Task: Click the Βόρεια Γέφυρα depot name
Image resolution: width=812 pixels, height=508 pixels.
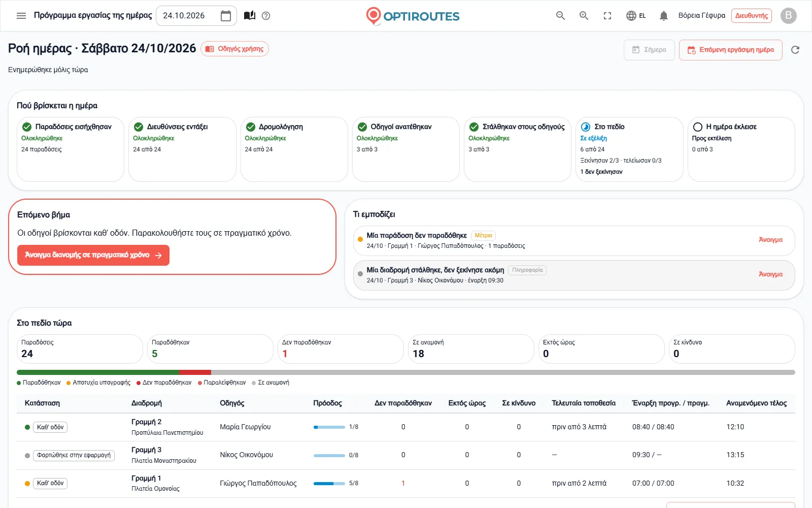Action: [x=702, y=16]
